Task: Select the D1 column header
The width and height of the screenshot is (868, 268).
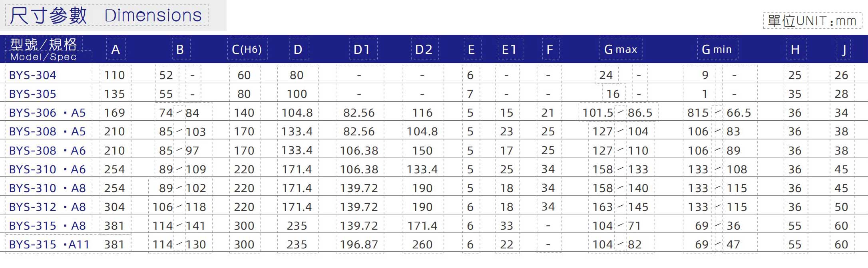Action: pyautogui.click(x=362, y=50)
